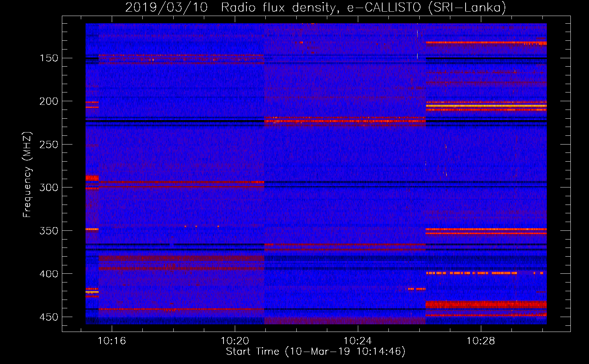
Task: Click the 250 frequency tick label
Action: pyautogui.click(x=49, y=145)
